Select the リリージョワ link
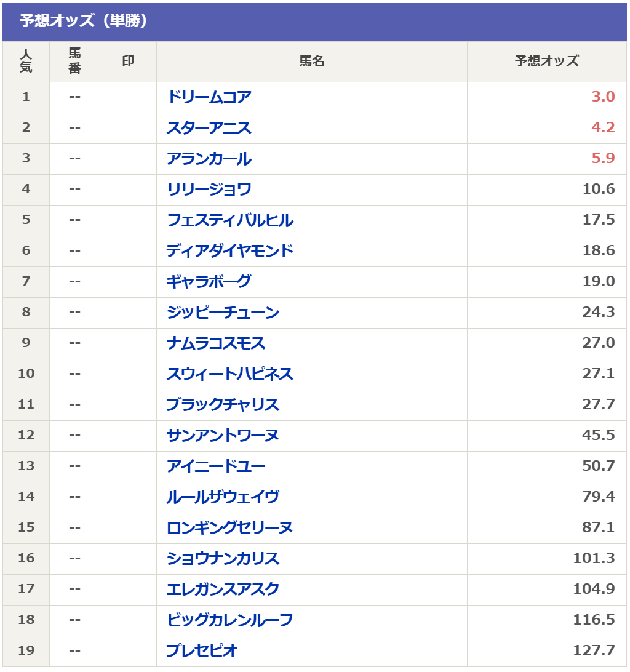This screenshot has width=630, height=672. point(209,190)
